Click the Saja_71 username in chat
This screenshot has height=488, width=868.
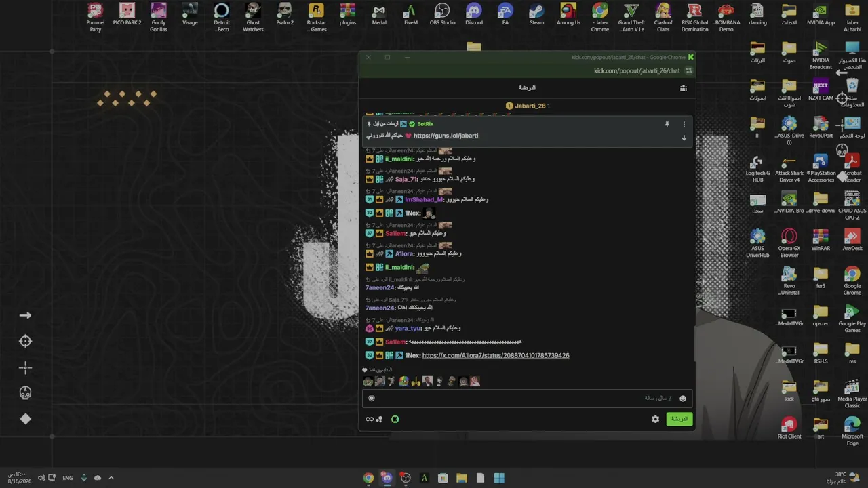point(406,179)
